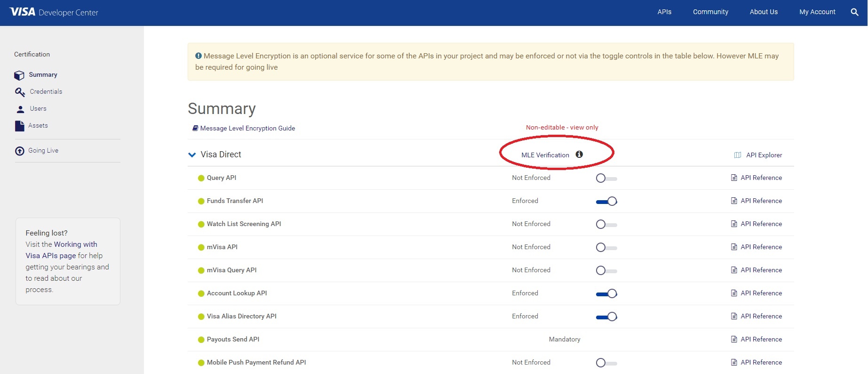Open the My Account menu
Viewport: 868px width, 374px height.
[817, 12]
